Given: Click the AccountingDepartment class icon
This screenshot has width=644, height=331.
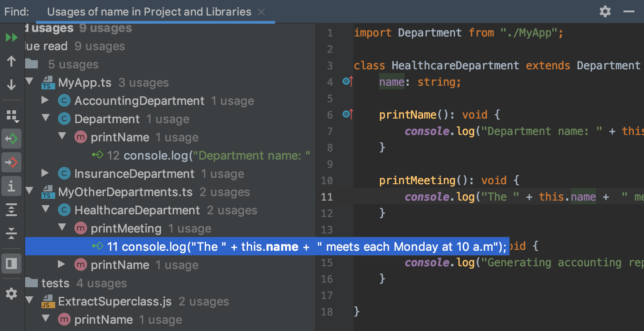Looking at the screenshot, I should pyautogui.click(x=64, y=101).
